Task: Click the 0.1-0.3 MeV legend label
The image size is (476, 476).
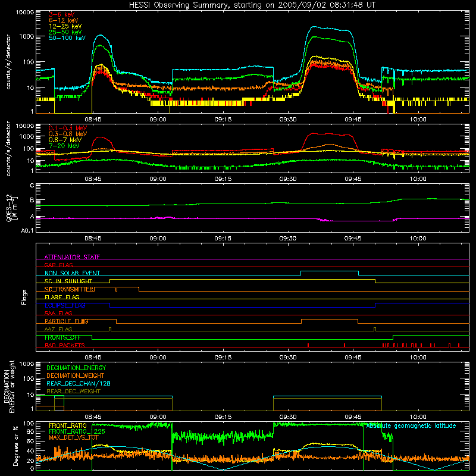Action: (x=68, y=128)
